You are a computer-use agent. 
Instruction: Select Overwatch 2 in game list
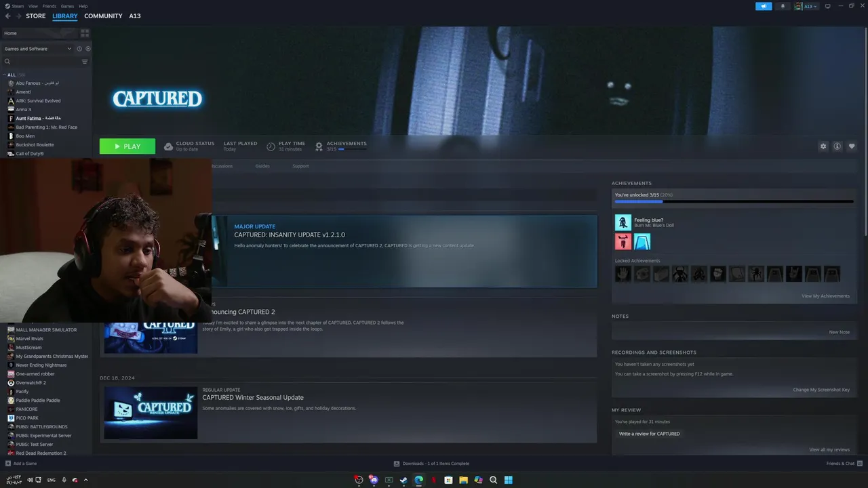[x=31, y=382]
